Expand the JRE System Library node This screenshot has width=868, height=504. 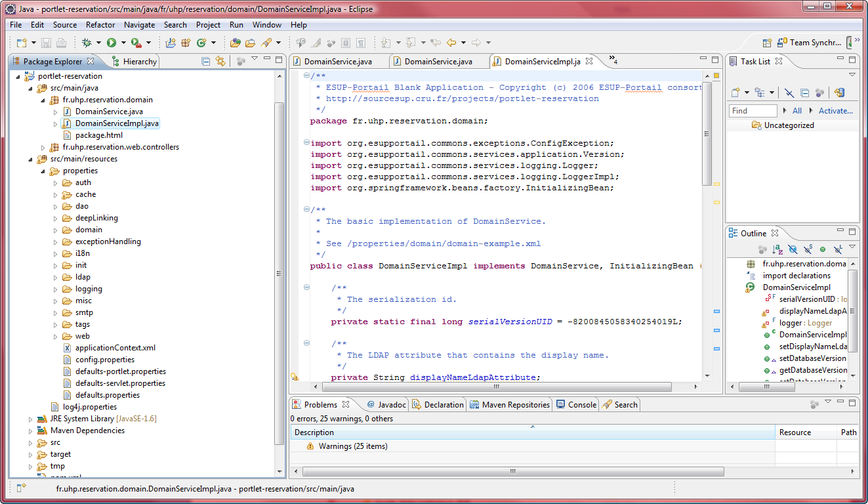[30, 419]
